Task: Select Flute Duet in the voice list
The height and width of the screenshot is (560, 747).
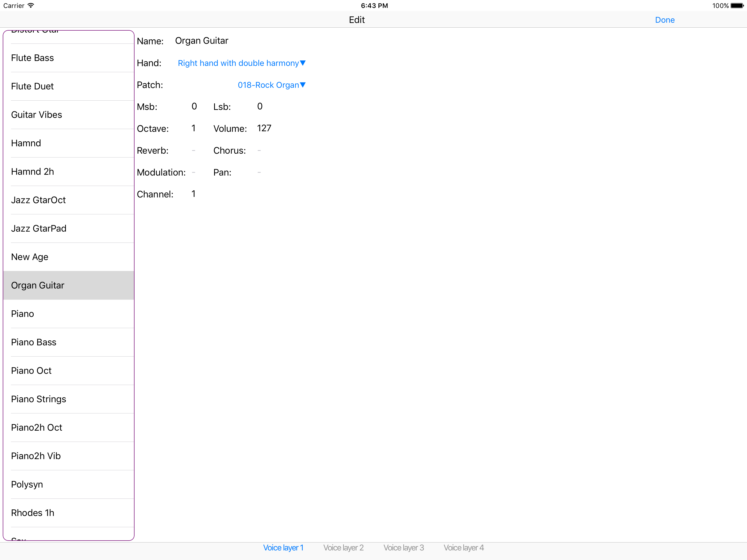Action: 69,86
